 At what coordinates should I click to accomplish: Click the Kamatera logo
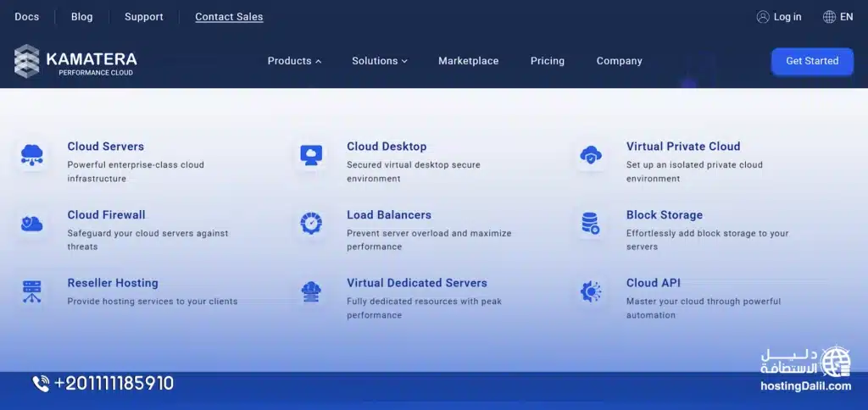(x=75, y=61)
